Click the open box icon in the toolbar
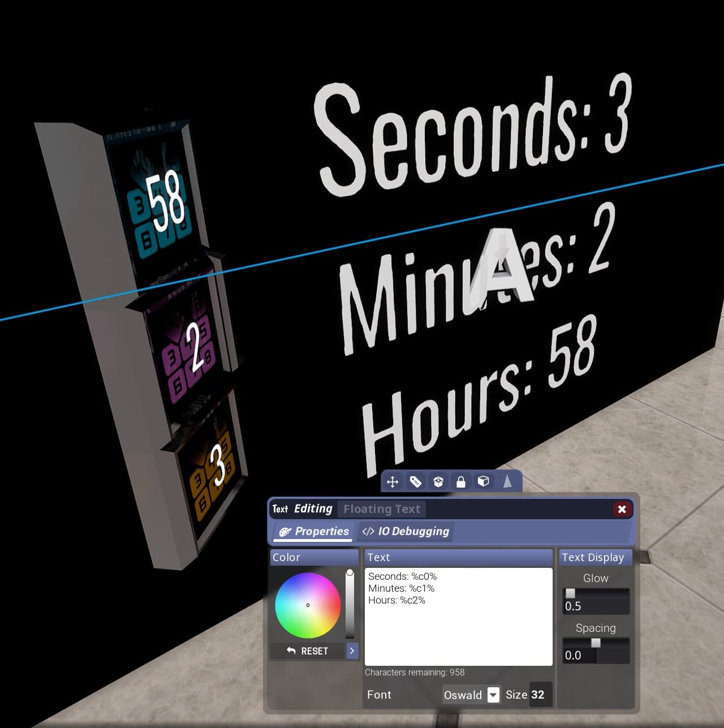 pos(438,482)
